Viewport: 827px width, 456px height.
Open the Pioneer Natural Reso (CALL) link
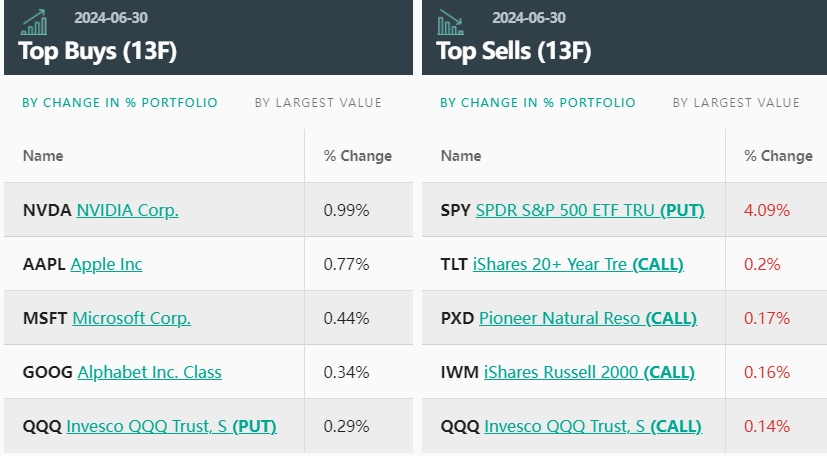click(x=588, y=318)
